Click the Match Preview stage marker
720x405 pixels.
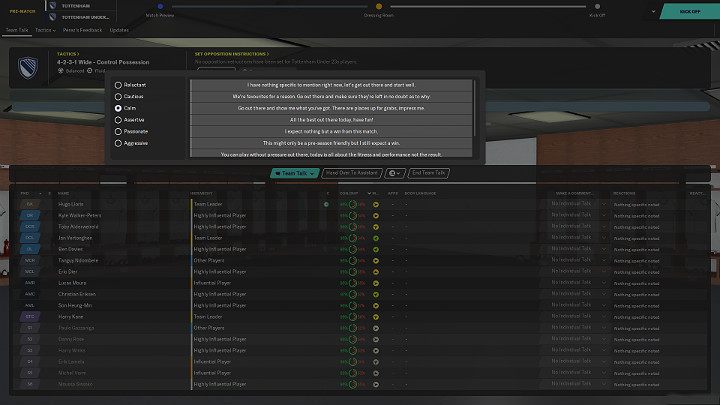pos(160,6)
